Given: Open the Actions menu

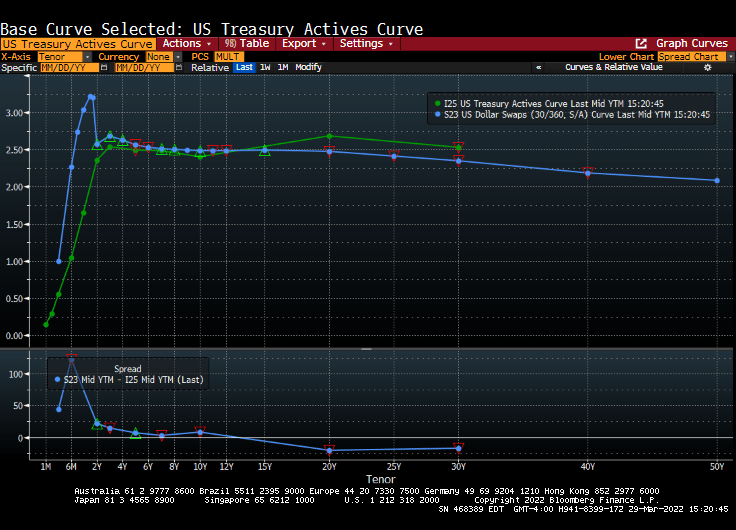Looking at the screenshot, I should (x=186, y=44).
